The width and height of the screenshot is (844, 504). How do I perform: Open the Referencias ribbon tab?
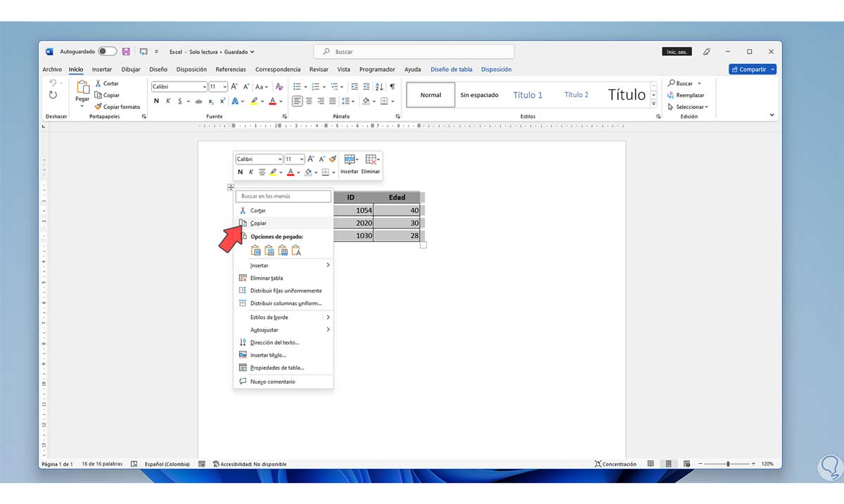point(231,70)
